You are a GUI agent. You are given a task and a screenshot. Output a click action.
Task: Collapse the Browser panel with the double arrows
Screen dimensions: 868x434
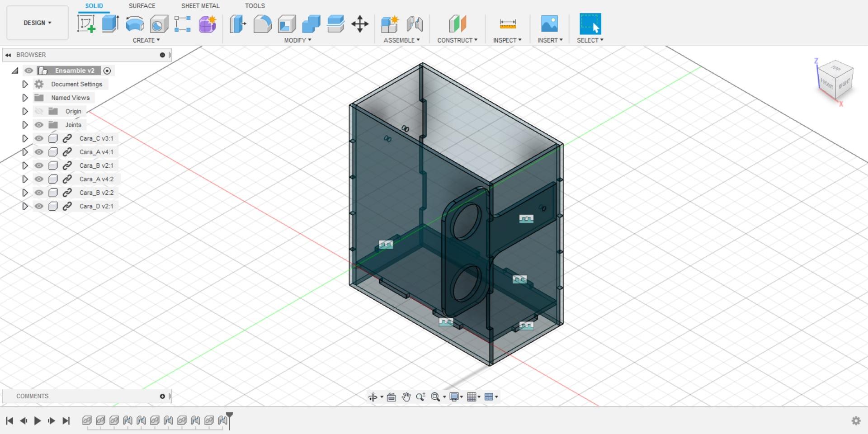[8, 55]
